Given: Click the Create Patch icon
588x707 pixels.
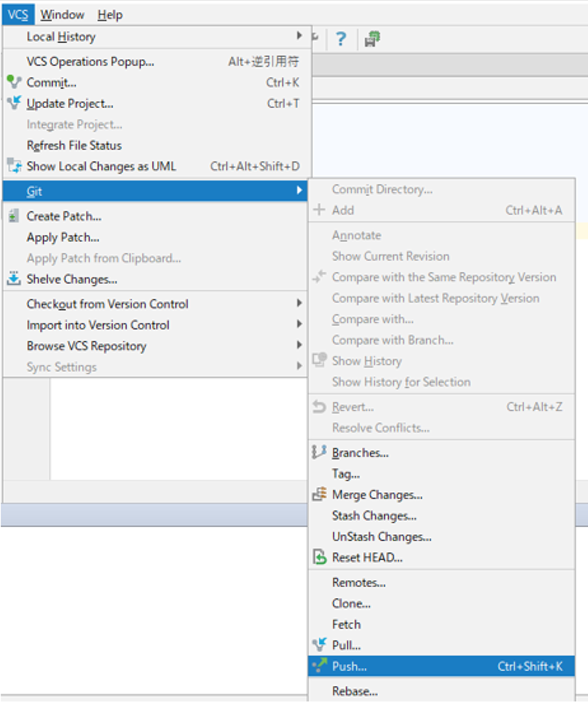Looking at the screenshot, I should click(x=13, y=216).
